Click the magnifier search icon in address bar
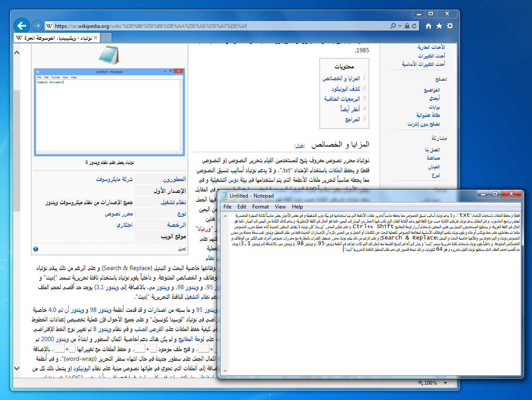Image resolution: width=532 pixels, height=400 pixels. (393, 26)
